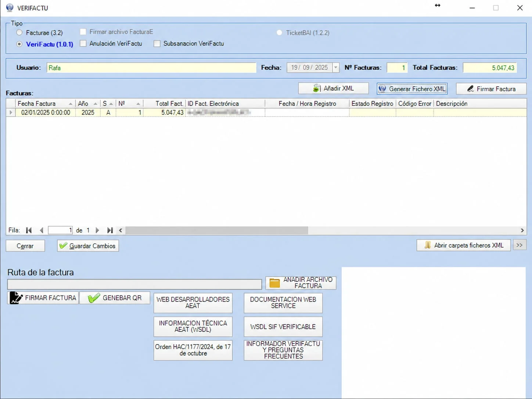This screenshot has height=399, width=532.
Task: Click the Ruta de la factura path field
Action: coord(134,284)
